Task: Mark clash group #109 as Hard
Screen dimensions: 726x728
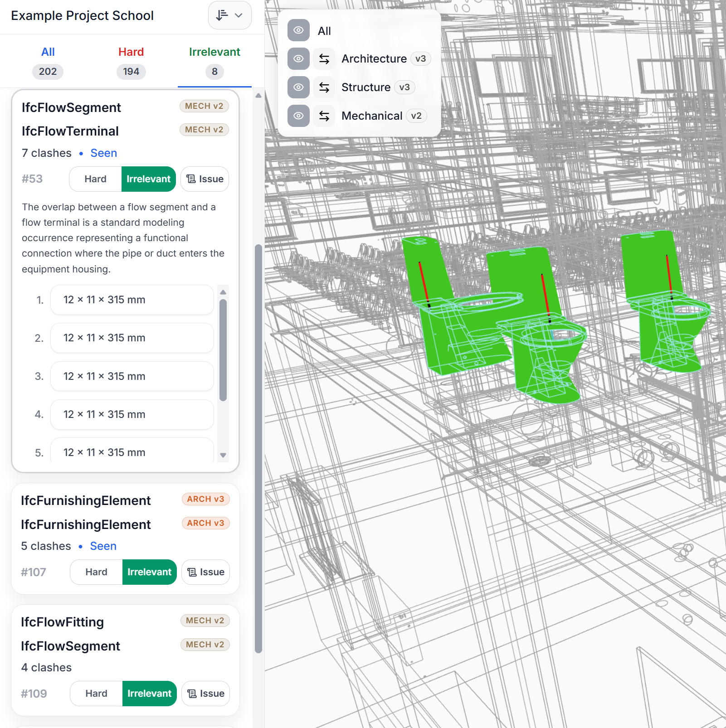Action: coord(97,694)
